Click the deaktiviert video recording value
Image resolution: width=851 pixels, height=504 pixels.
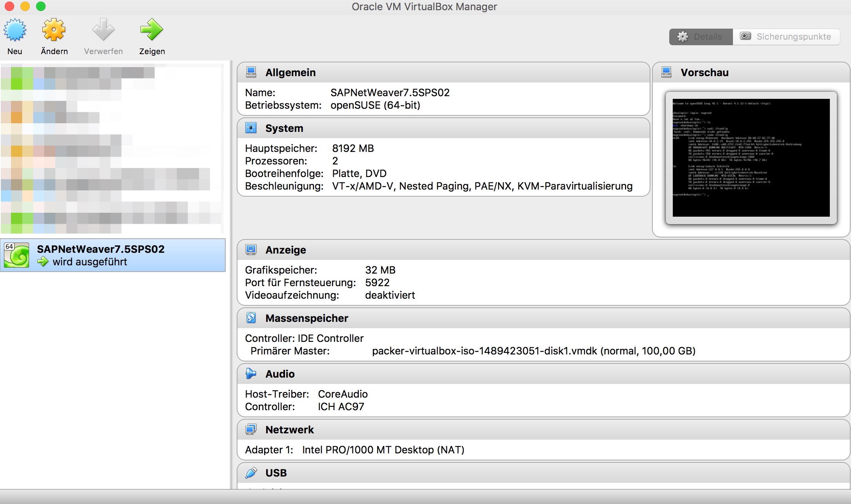pos(390,295)
